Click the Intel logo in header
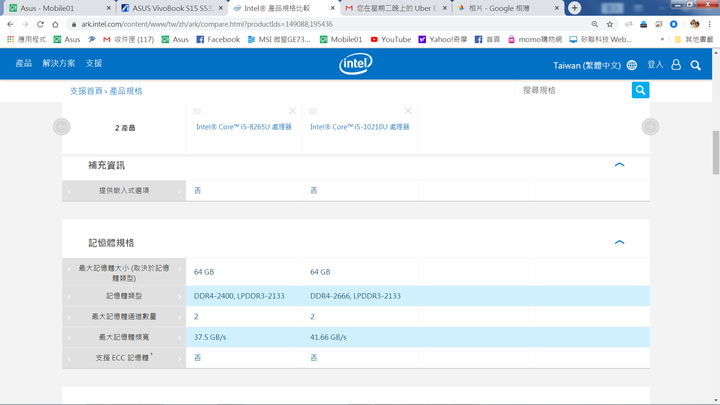 355,64
